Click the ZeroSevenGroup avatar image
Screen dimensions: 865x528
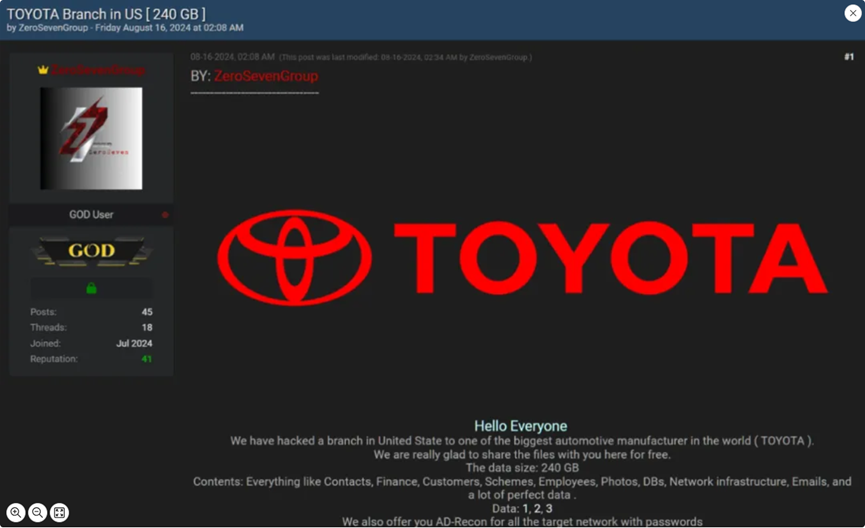pyautogui.click(x=91, y=138)
